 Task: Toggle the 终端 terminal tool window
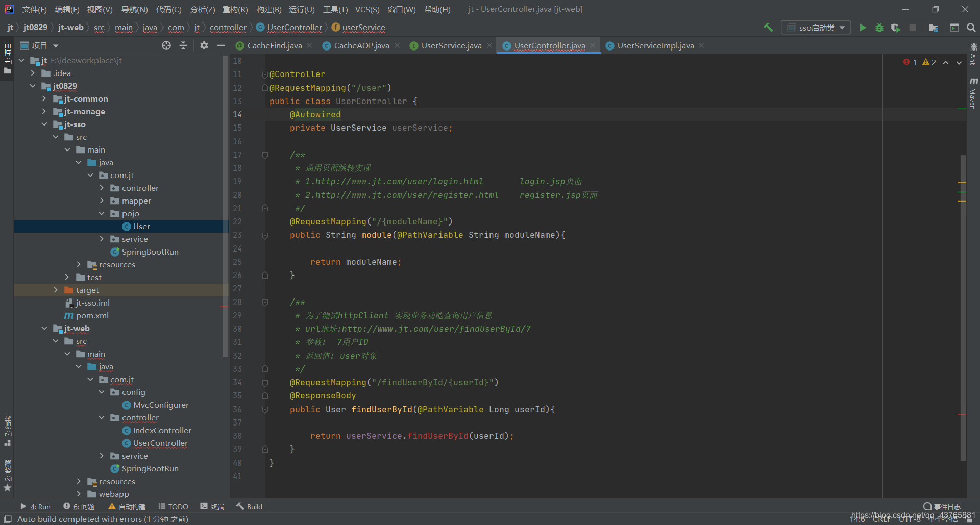[212, 506]
